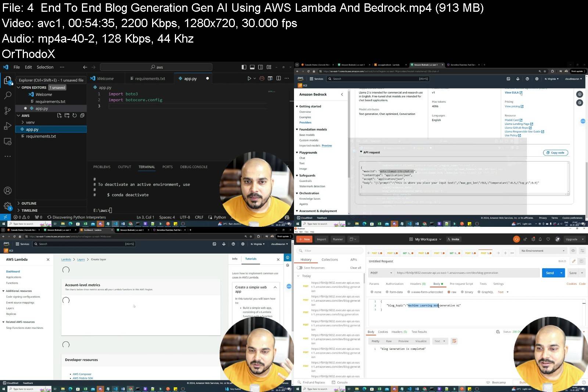Click New File icon in AWS folder header
Image resolution: width=588 pixels, height=392 pixels.
(x=59, y=116)
